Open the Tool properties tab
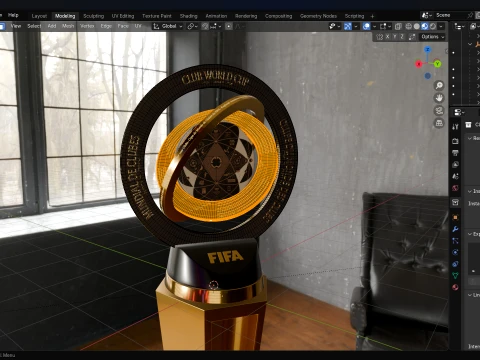 pyautogui.click(x=455, y=126)
